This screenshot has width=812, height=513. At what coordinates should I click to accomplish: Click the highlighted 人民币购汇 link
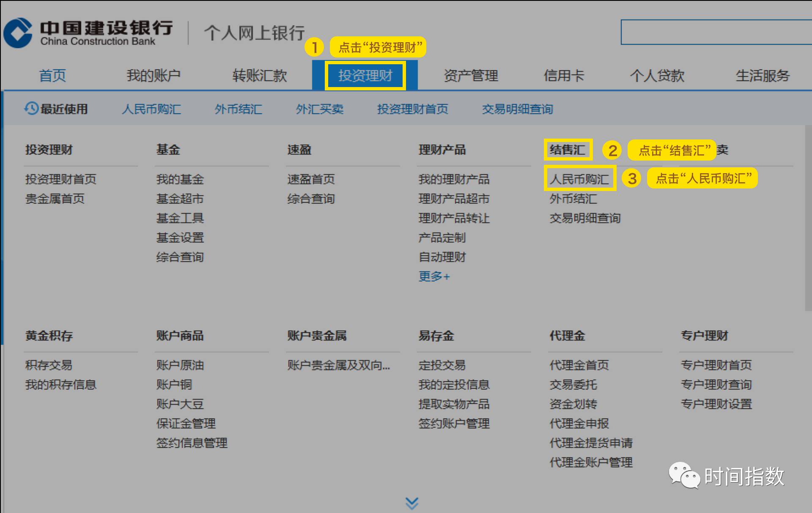(x=580, y=178)
